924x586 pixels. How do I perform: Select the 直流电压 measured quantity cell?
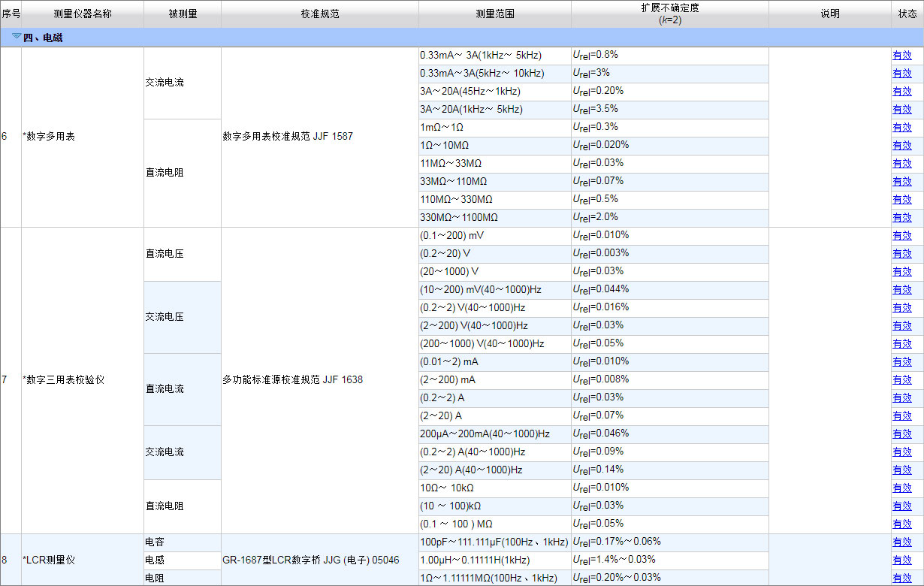click(183, 254)
